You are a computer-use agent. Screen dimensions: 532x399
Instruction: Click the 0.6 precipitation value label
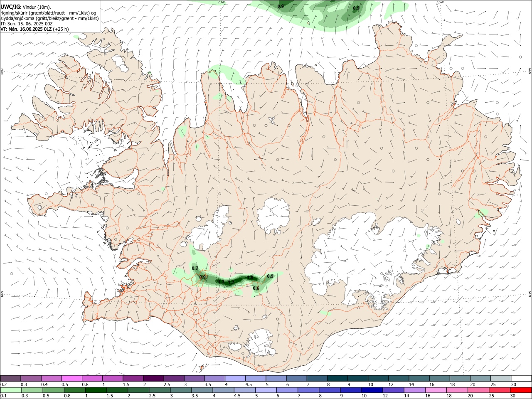click(256, 288)
